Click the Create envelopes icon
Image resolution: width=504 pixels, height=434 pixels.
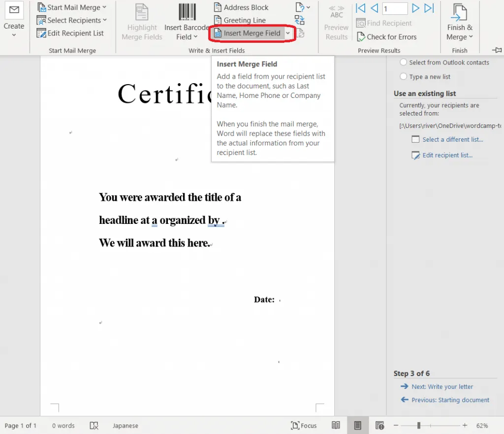(14, 11)
